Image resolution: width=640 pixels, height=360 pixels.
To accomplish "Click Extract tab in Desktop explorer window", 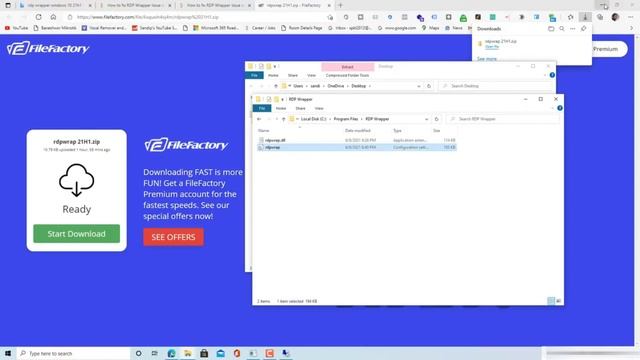I will (347, 67).
